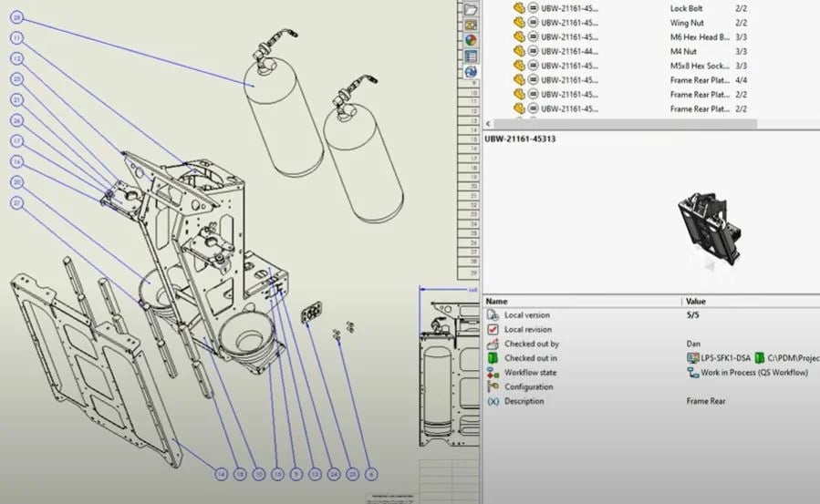The height and width of the screenshot is (504, 820).
Task: Click the horizontal scrollbar under the tree list
Action: tap(625, 124)
